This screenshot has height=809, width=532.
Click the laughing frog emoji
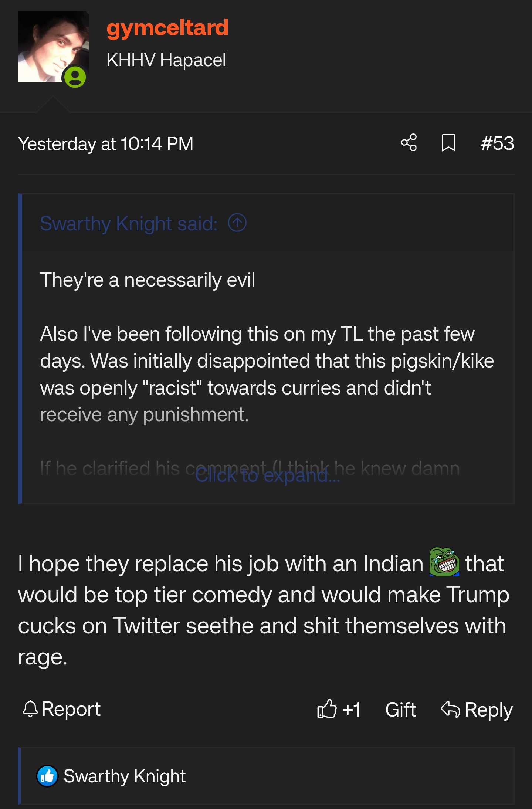[444, 562]
